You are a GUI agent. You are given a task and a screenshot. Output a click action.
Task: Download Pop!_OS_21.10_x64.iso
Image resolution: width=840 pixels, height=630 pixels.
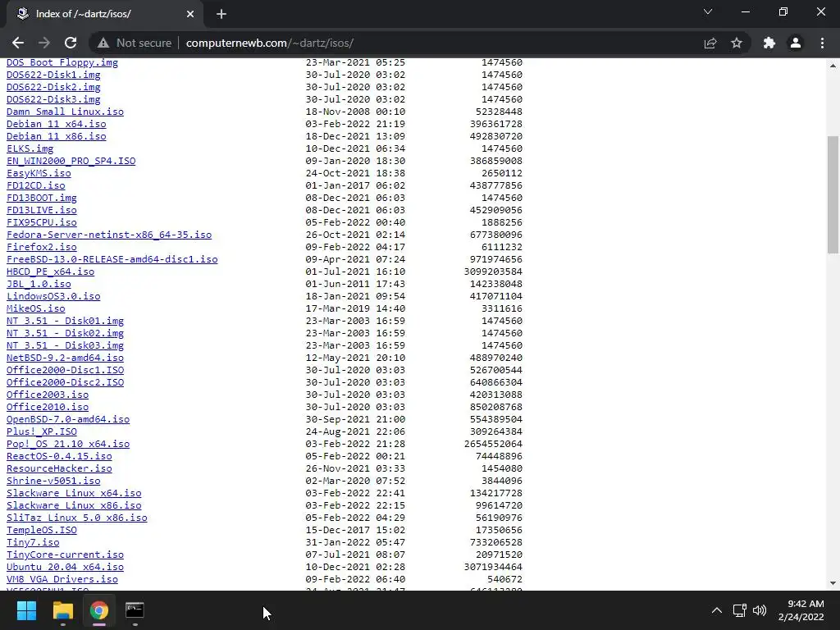click(68, 445)
